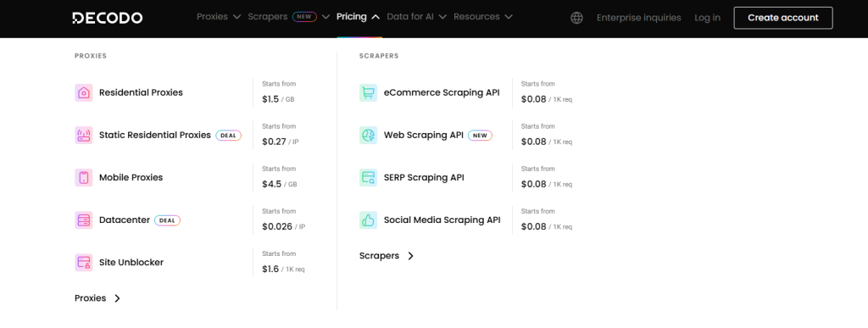Click the PROXIES section heading

[91, 56]
